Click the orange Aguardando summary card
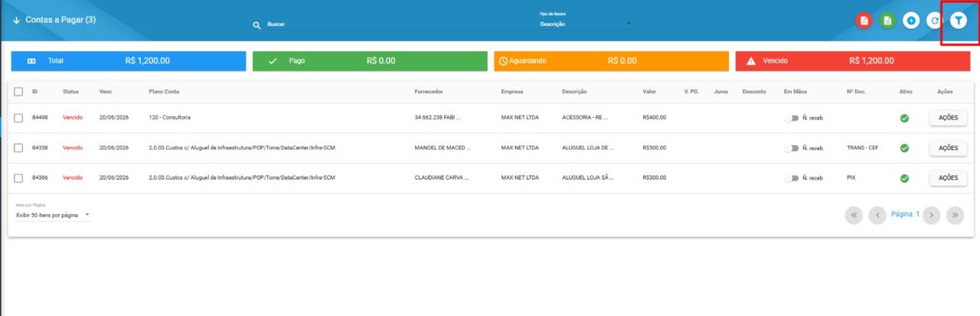This screenshot has height=316, width=980. tap(611, 60)
